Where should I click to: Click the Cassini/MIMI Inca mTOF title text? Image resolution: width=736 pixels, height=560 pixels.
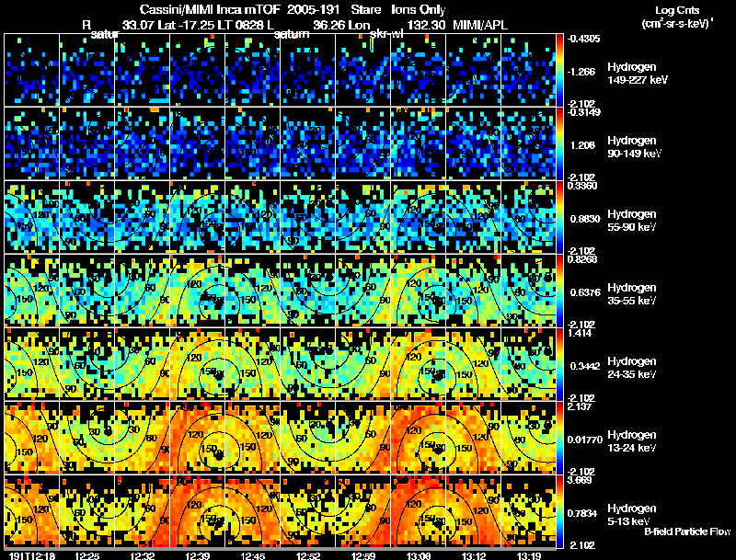(x=210, y=9)
